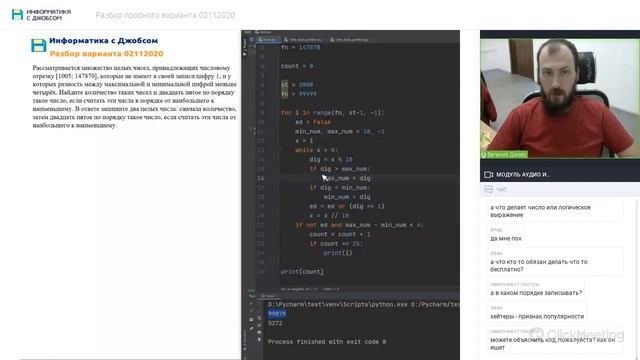Click code line ed = False
Screen dimensions: 640x360
click(313, 122)
